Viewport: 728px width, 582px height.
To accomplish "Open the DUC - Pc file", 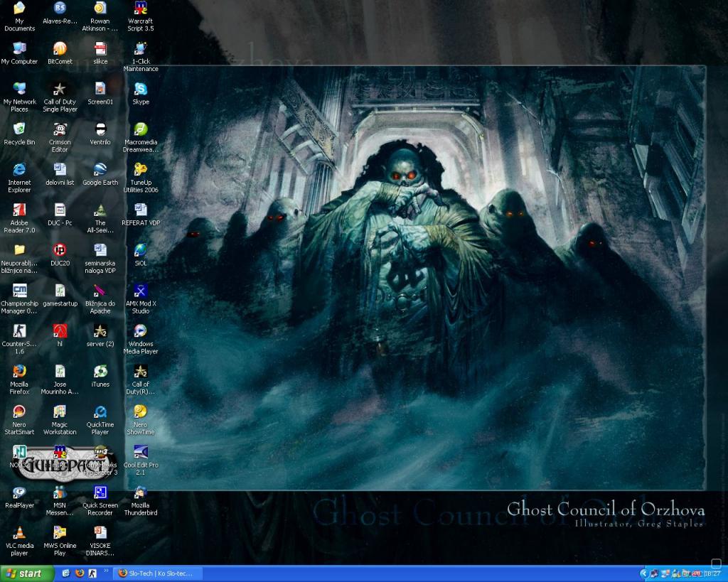I will tap(60, 215).
